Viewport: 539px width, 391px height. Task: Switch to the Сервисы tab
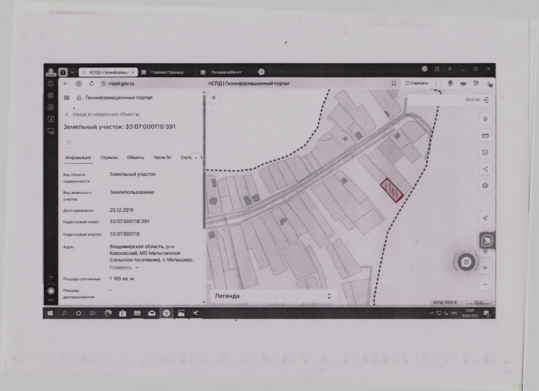pos(109,158)
